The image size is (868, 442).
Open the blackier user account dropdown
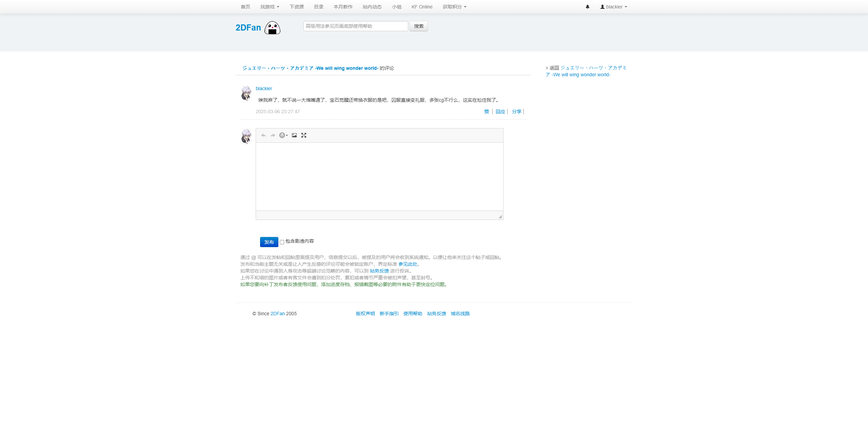(614, 7)
